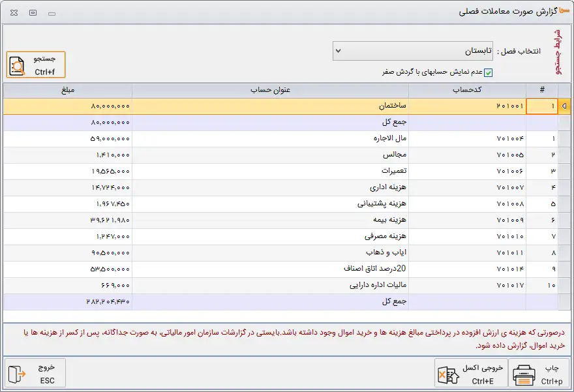This screenshot has height=392, width=574.
Task: Select the هزینه بیمه row
Action: point(270,220)
